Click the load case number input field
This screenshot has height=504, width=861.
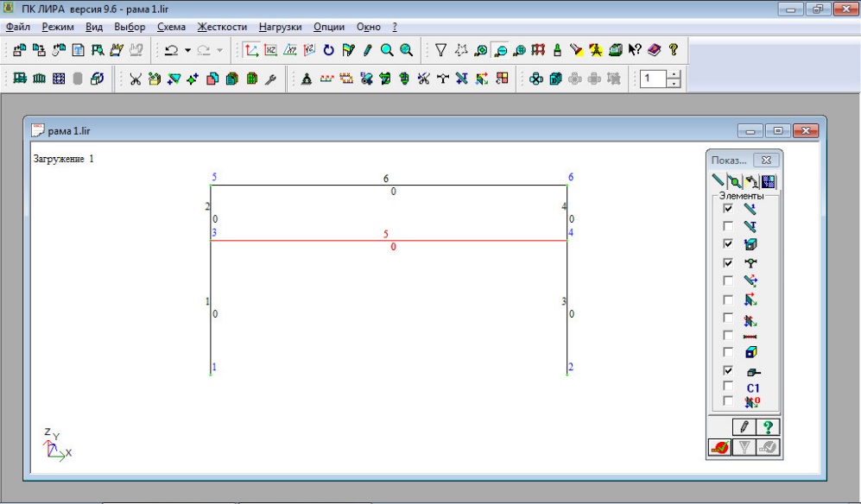click(654, 79)
